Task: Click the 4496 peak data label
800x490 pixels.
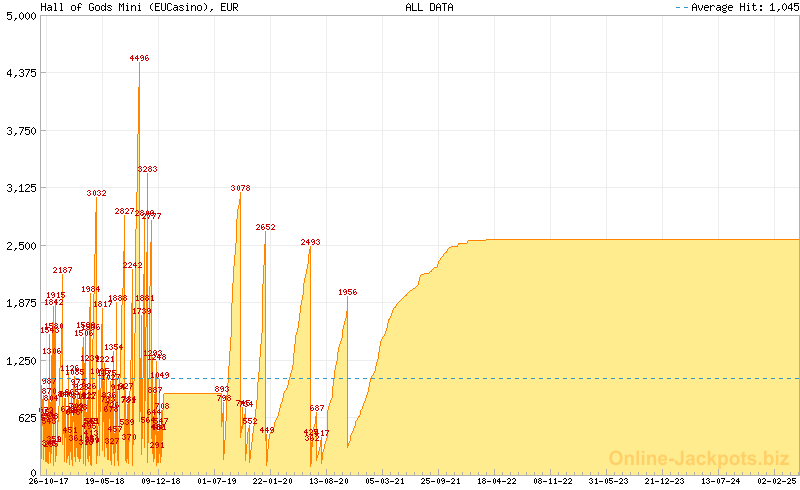Action: pos(139,59)
